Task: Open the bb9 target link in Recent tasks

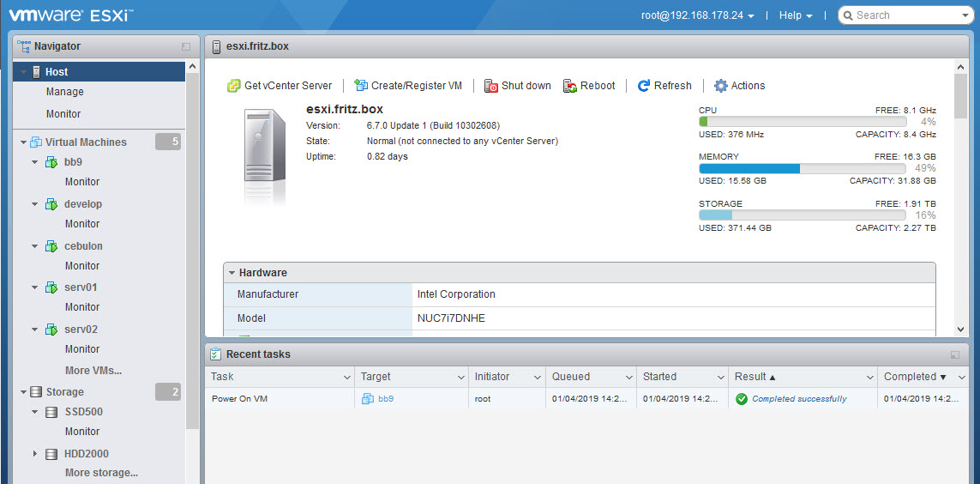Action: (386, 399)
